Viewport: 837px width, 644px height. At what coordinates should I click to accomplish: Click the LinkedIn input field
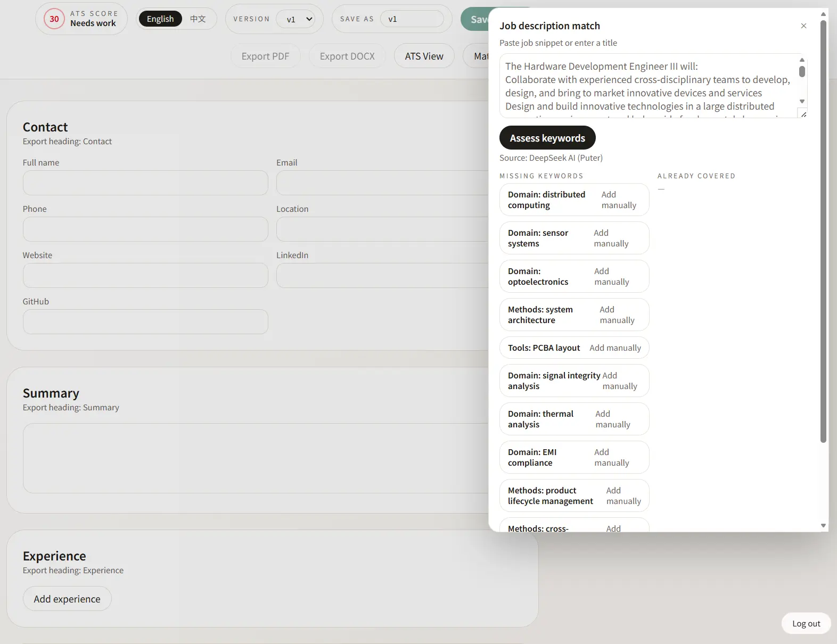click(382, 275)
